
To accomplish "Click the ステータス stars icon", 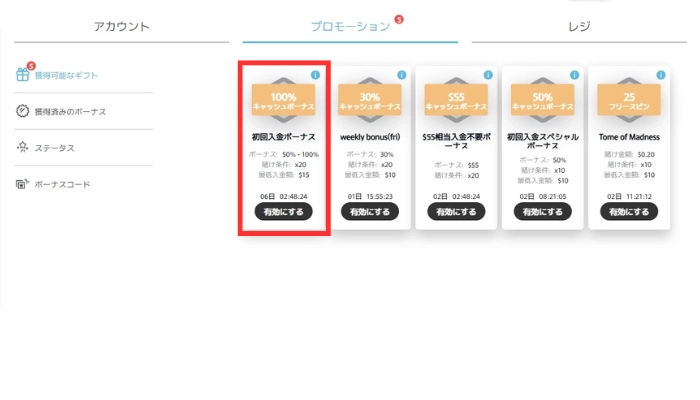I will 22,147.
